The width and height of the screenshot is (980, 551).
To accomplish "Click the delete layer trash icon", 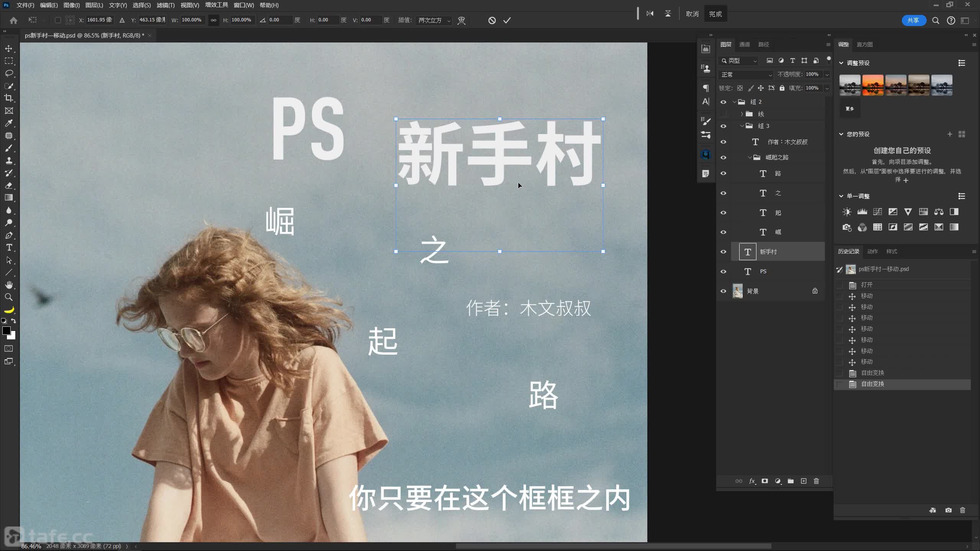I will point(816,481).
